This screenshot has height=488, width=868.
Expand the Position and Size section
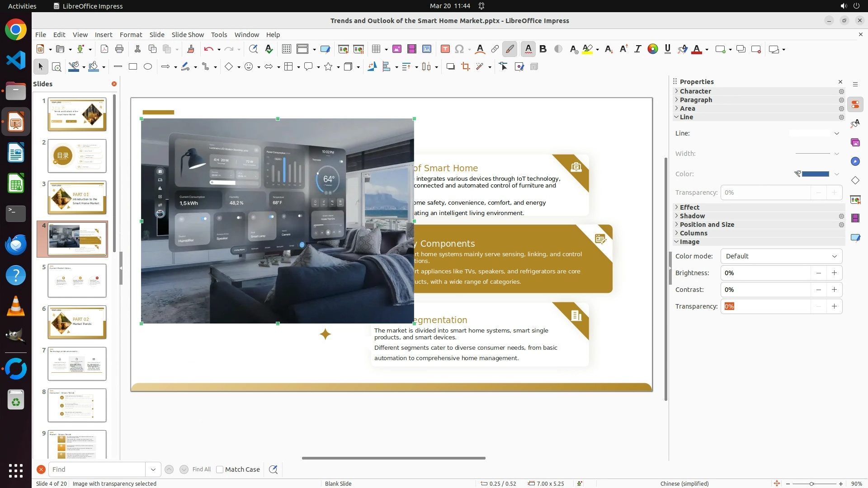pyautogui.click(x=707, y=225)
